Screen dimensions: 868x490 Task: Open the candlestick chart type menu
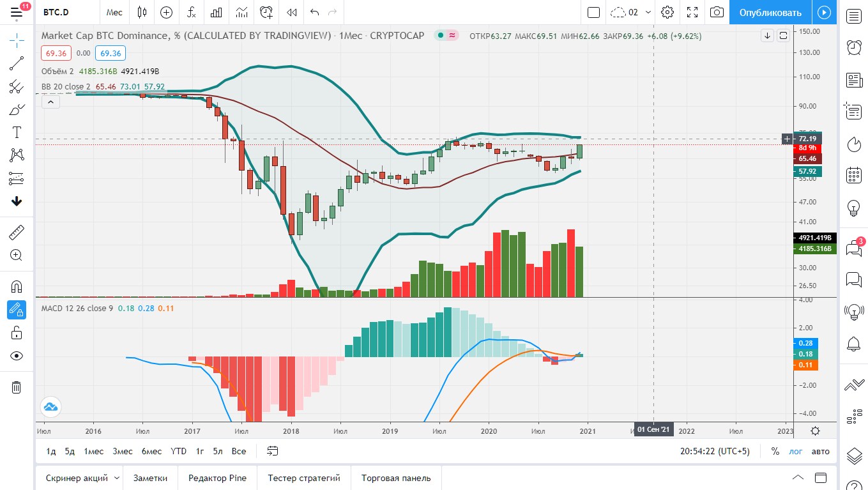[x=142, y=12]
